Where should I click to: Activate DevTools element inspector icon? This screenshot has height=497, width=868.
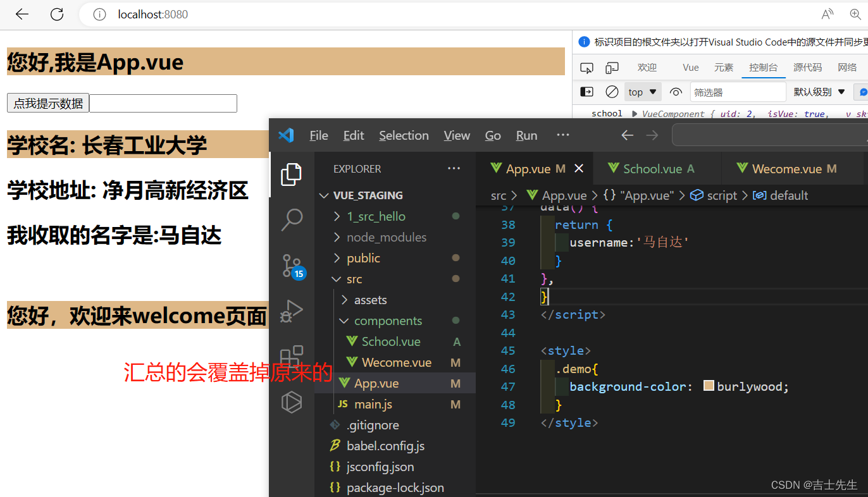586,68
